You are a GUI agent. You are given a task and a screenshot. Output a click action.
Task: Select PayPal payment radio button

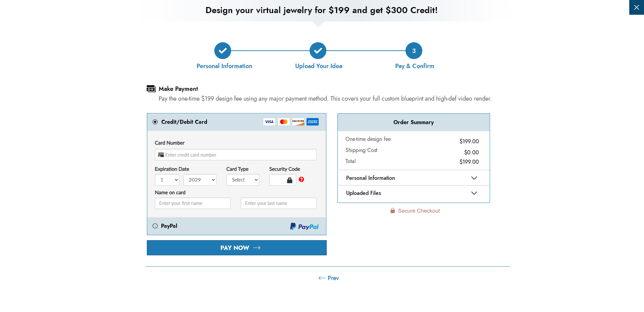(x=155, y=226)
